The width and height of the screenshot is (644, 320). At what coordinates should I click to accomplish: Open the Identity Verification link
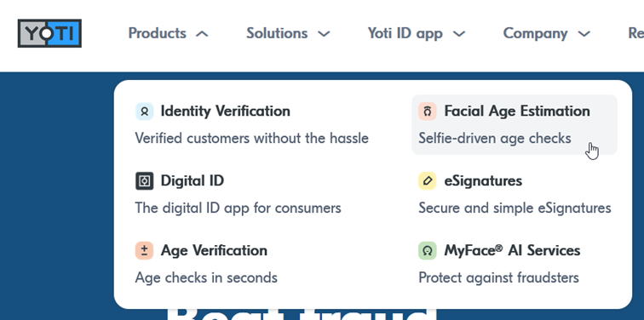[225, 111]
